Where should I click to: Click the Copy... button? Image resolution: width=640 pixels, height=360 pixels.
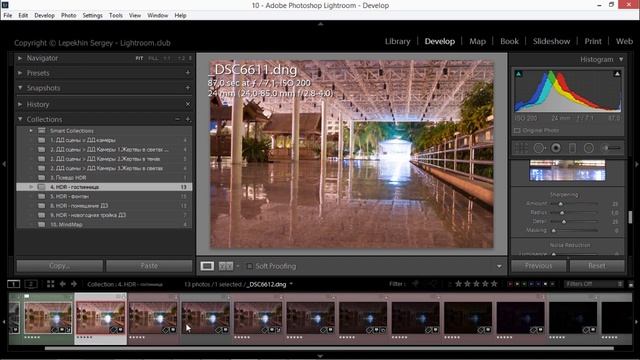[x=60, y=266]
